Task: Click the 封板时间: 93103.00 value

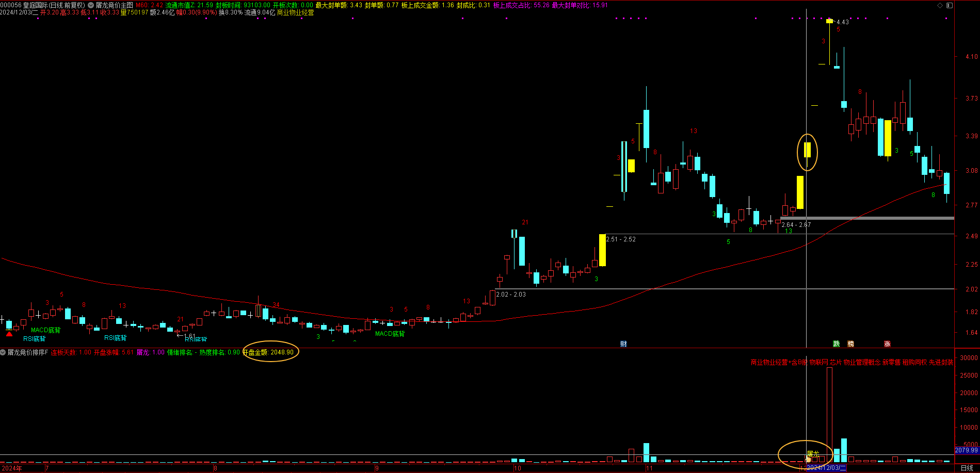Action: coord(243,5)
